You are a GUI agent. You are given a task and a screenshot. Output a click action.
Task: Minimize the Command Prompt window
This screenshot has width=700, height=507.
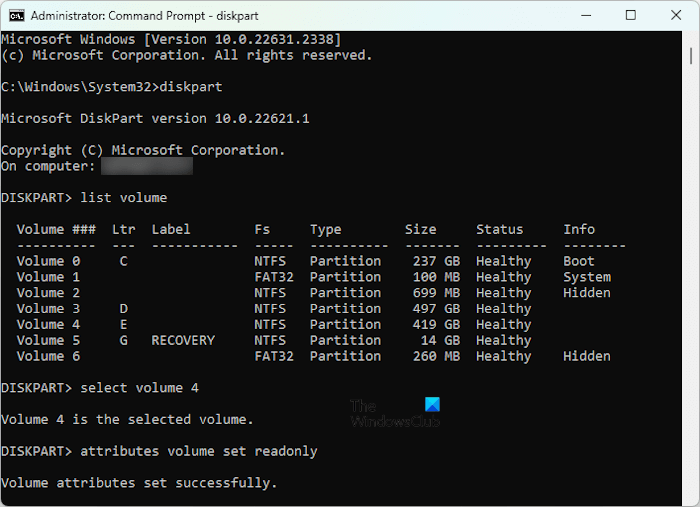coord(586,16)
